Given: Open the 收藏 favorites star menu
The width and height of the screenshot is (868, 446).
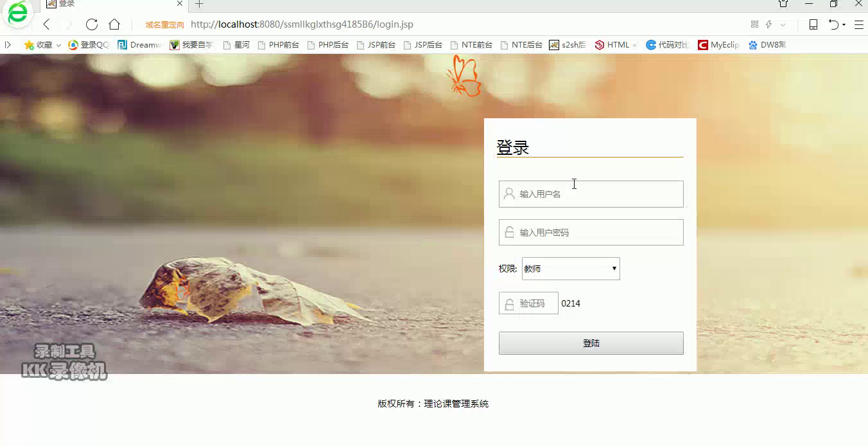Looking at the screenshot, I should coord(42,45).
